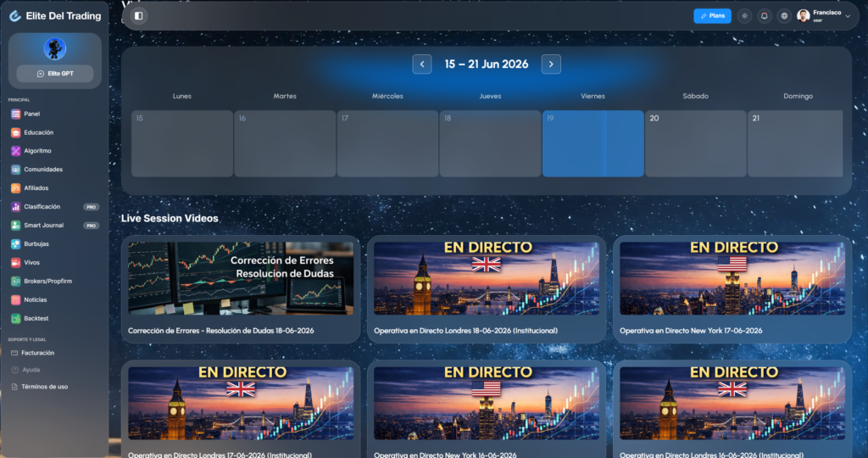Click the Noticias sidebar icon
Viewport: 868px width, 458px height.
coord(15,299)
